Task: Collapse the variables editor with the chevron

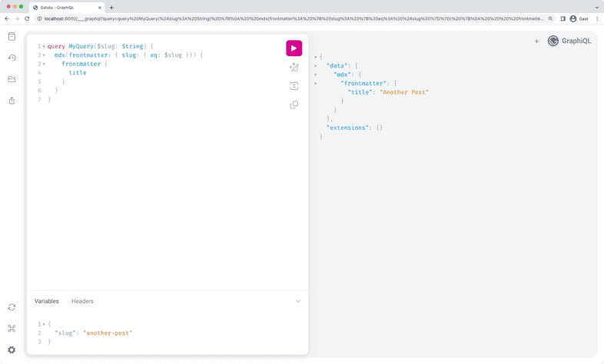Action: 298,301
